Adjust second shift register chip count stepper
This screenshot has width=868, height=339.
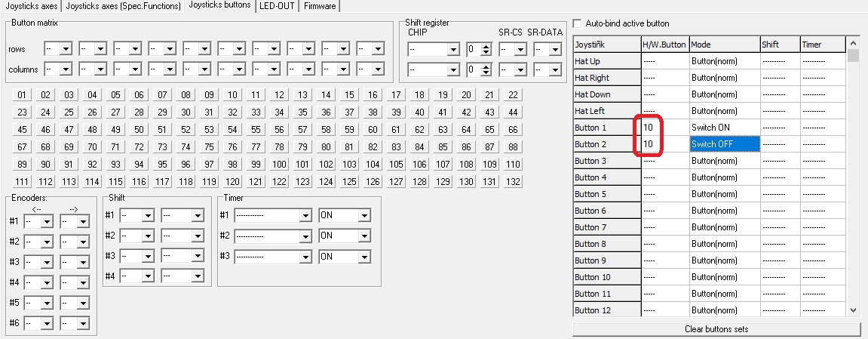click(486, 69)
